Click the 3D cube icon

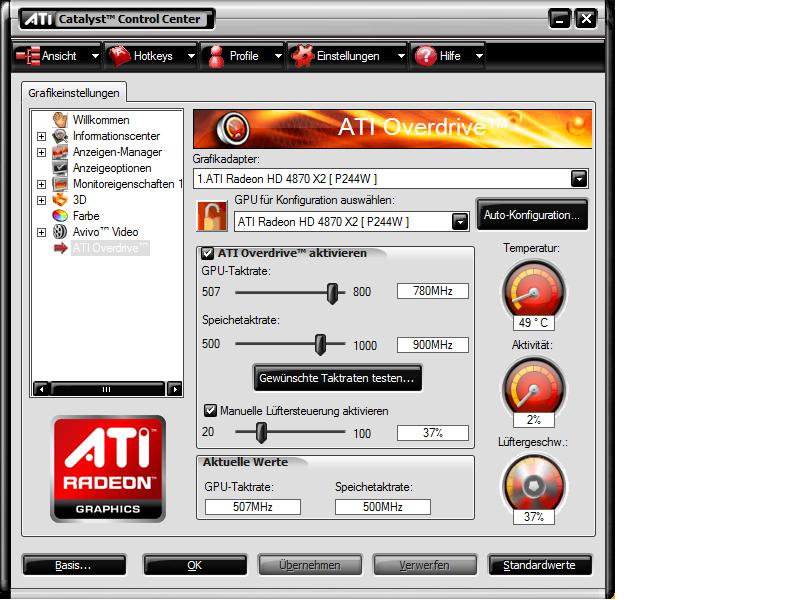coord(60,199)
